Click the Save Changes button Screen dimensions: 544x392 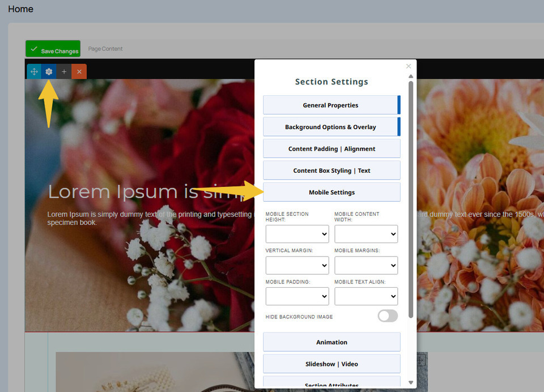pyautogui.click(x=53, y=49)
